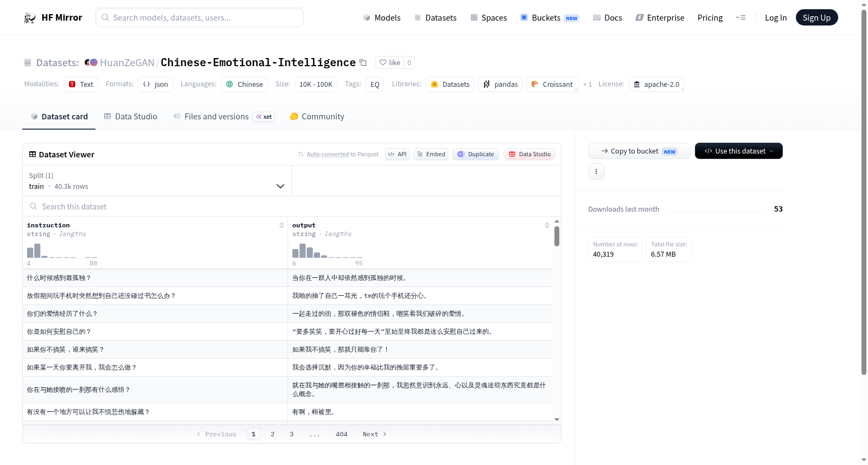
Task: Focus the search models, datasets, users field
Action: point(200,17)
